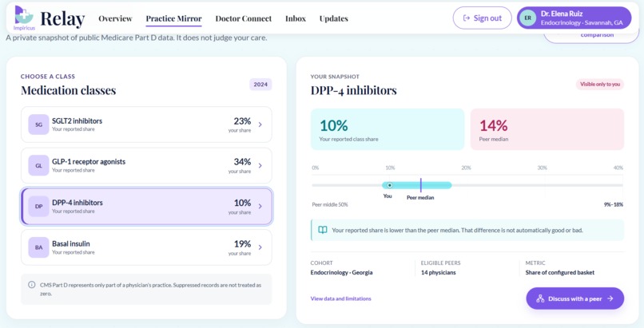
Task: Click the 14% Peer median card
Action: 547,129
